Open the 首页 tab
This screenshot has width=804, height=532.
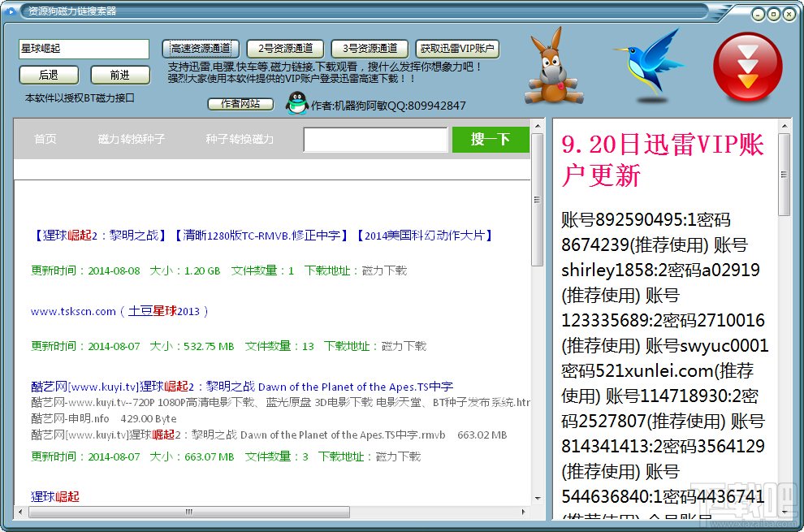[x=45, y=139]
